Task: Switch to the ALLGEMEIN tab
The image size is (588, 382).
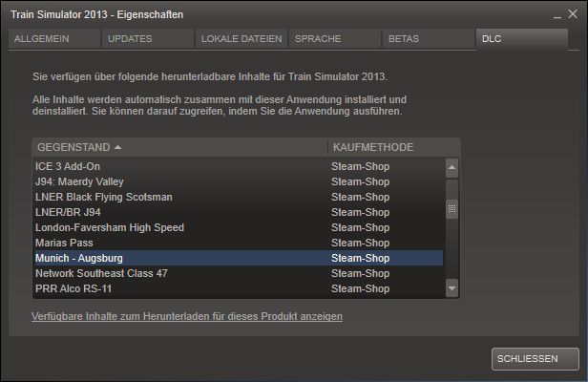Action: [54, 38]
